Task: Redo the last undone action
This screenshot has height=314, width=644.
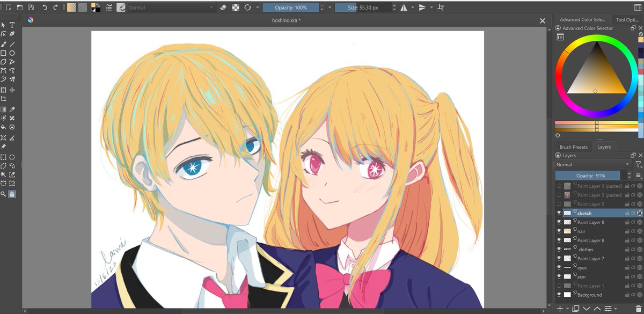Action: 55,8
